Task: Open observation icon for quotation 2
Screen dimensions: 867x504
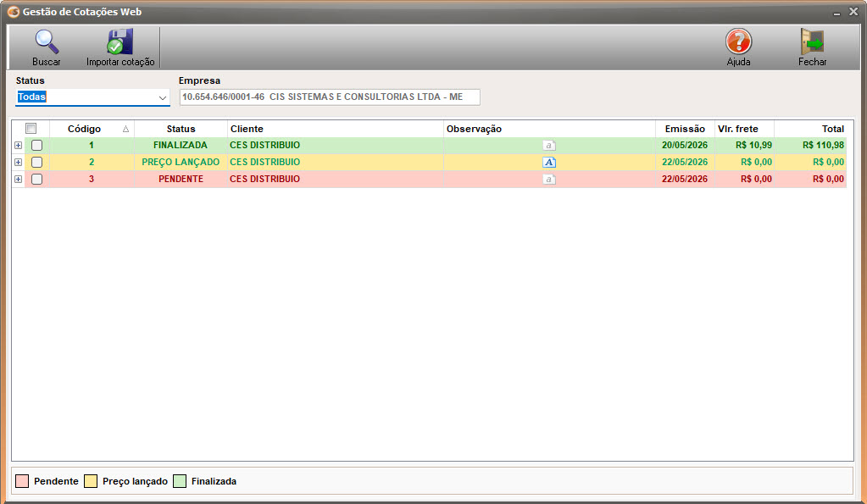Action: 549,163
